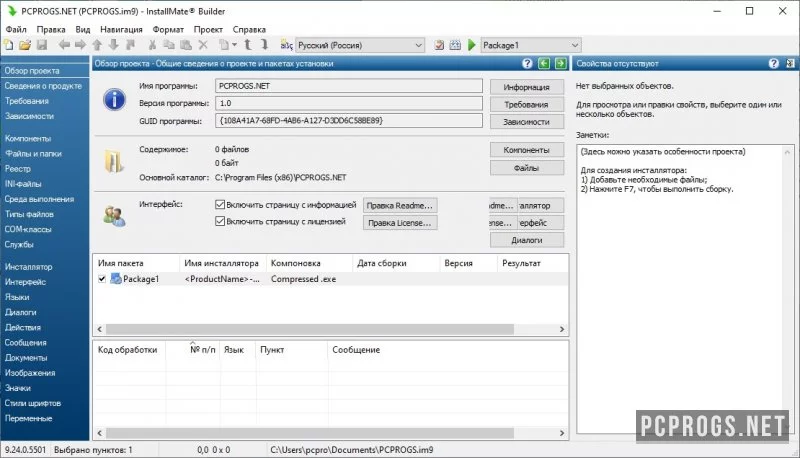This screenshot has height=458, width=800.
Task: Open the Русский (Россия) language dropdown
Action: tap(360, 45)
